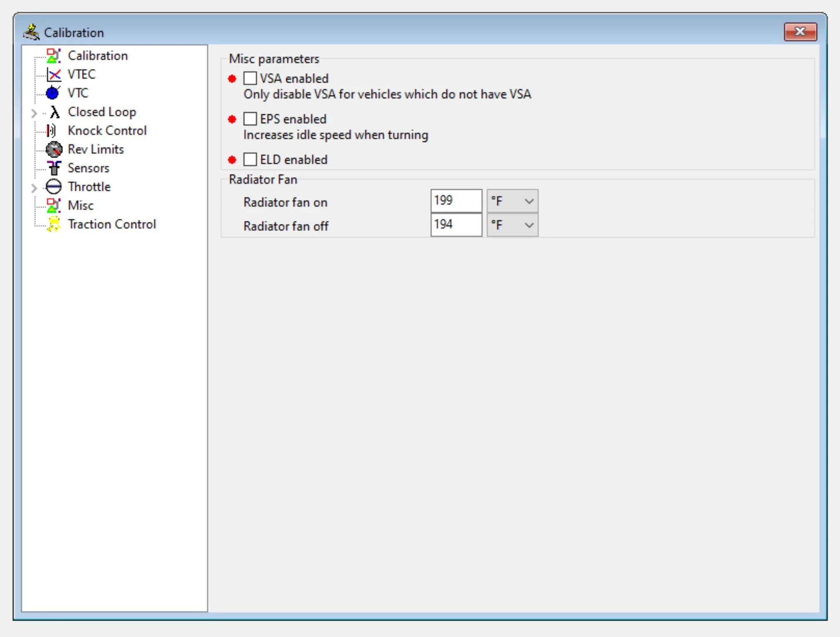Expand the Closed Loop tree node

pyautogui.click(x=34, y=113)
